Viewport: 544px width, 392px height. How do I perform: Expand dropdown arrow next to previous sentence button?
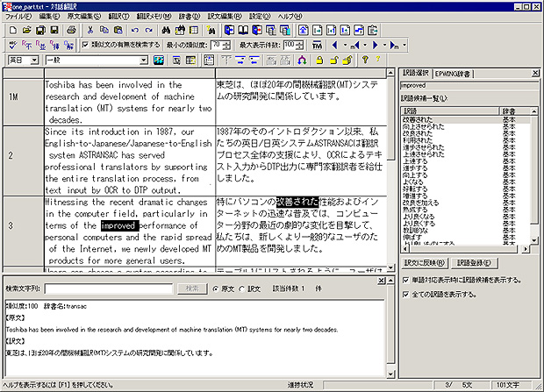pyautogui.click(x=345, y=45)
